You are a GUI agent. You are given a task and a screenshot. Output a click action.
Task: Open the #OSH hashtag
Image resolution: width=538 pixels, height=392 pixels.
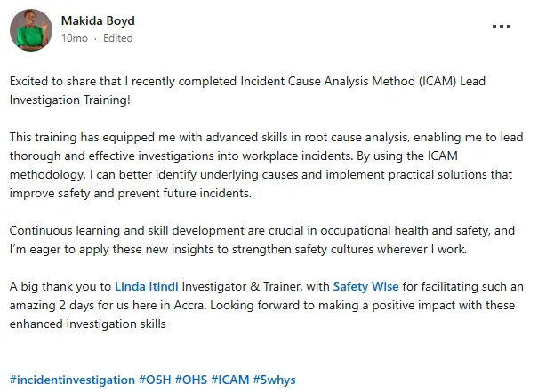[x=157, y=380]
